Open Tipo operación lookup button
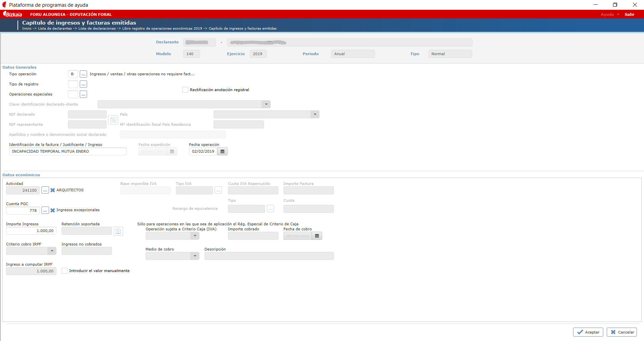Screen dimensions: 644x341 click(x=83, y=74)
